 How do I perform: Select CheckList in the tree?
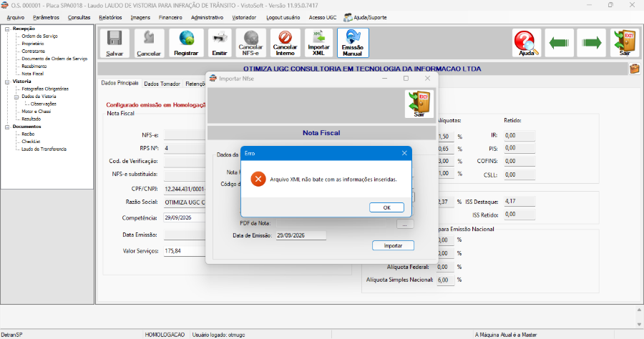31,142
